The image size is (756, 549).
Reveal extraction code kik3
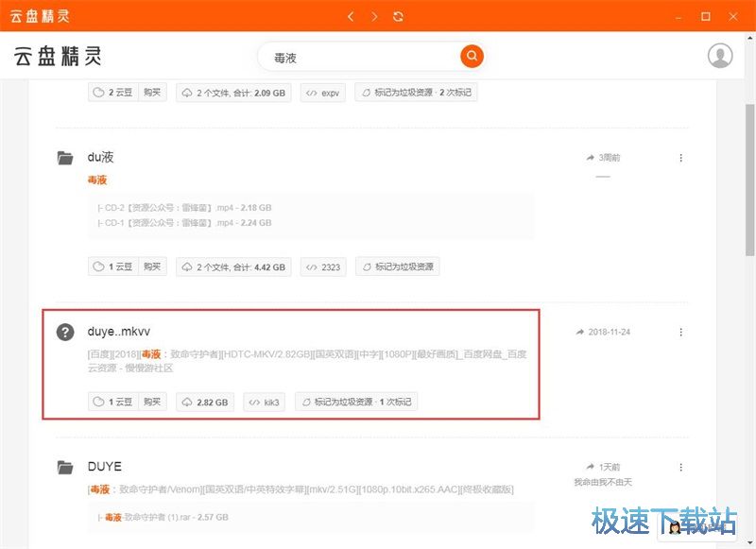click(265, 402)
